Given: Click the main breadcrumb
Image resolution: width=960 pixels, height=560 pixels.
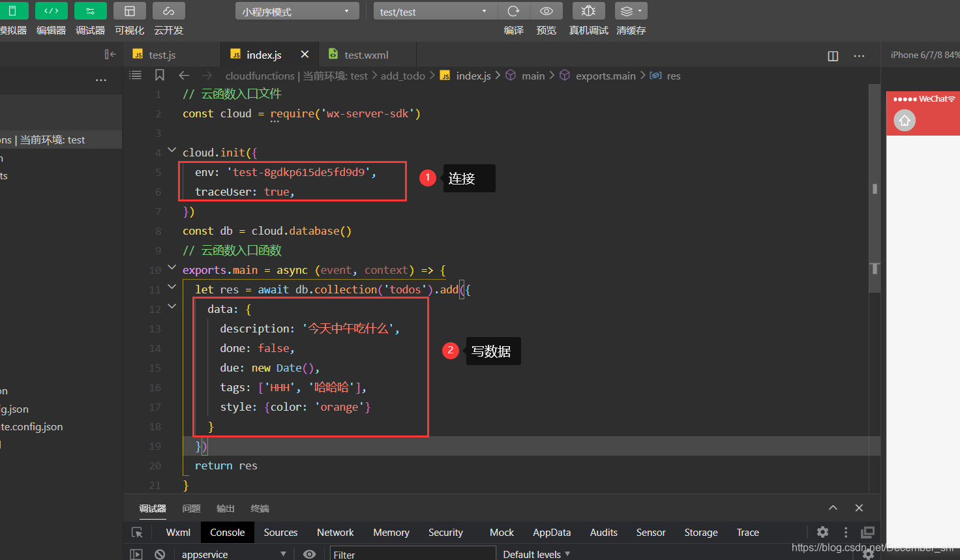Looking at the screenshot, I should (x=533, y=76).
